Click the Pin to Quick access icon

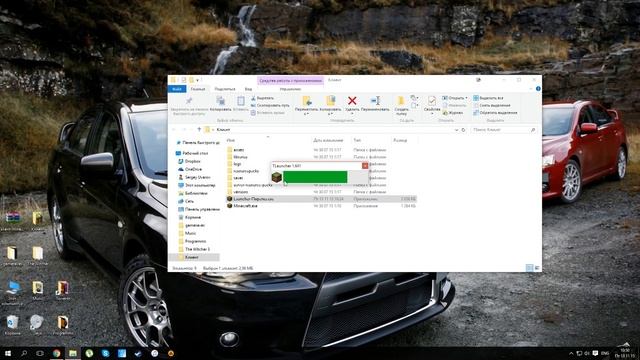(x=189, y=101)
